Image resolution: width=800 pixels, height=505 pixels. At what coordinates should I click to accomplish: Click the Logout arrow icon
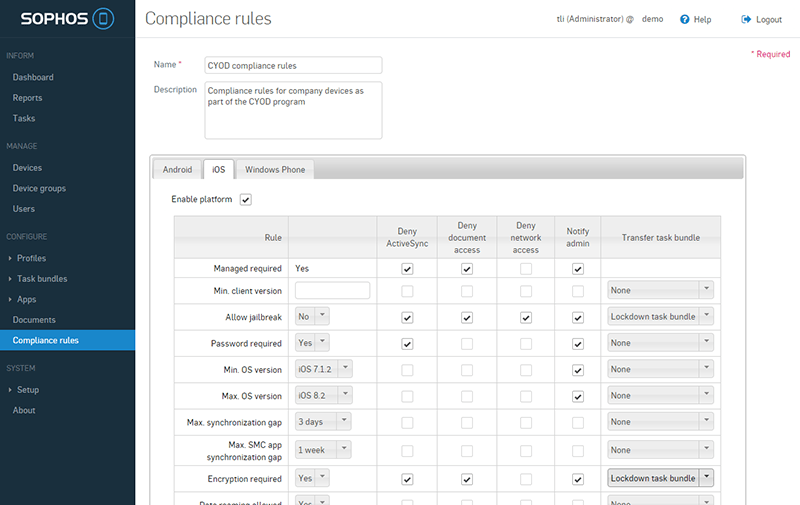pos(746,20)
